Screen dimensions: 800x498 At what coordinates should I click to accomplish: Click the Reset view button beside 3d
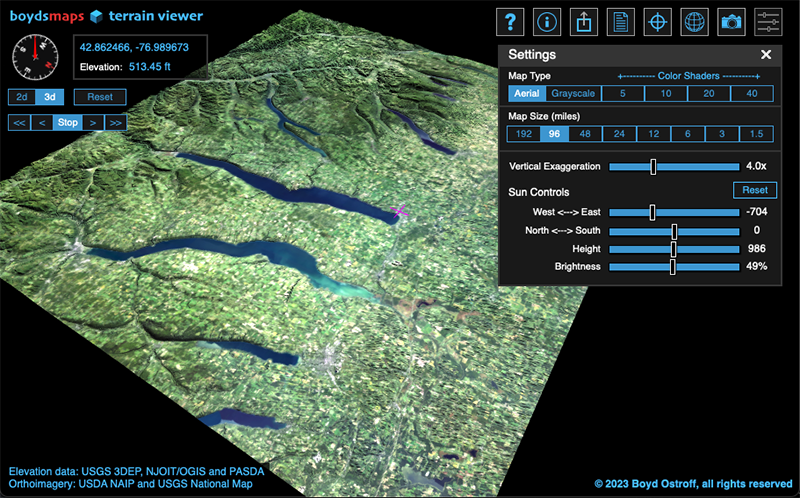(100, 97)
